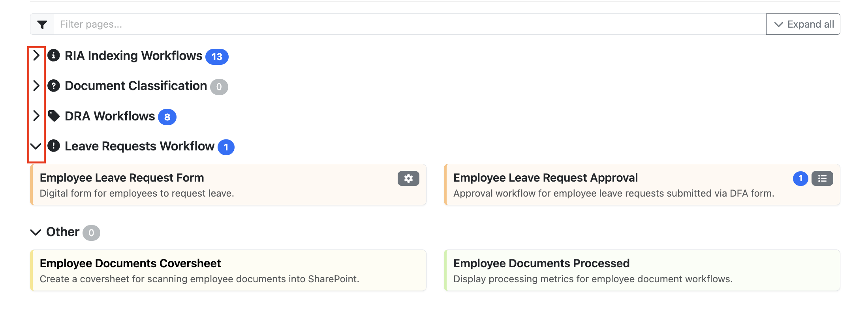Click the 13 badge on RIA Indexing Workflows

[217, 57]
